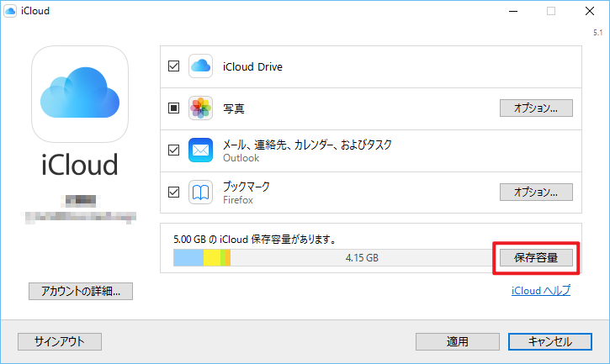610x364 pixels.
Task: Click the Mail envelope icon
Action: pyautogui.click(x=200, y=150)
